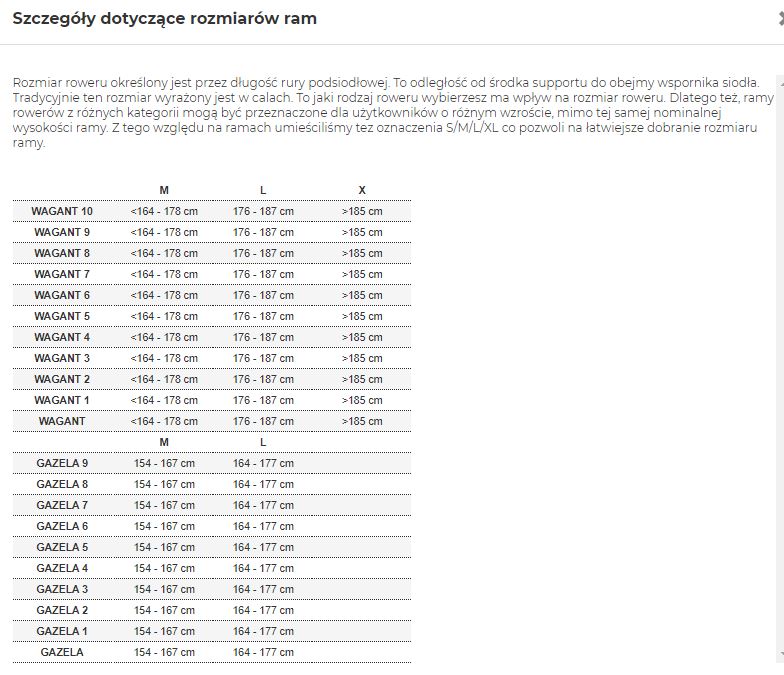Click WAGANT 3 M size '<164 - 178 cm'
This screenshot has height=675, width=784.
tap(164, 358)
